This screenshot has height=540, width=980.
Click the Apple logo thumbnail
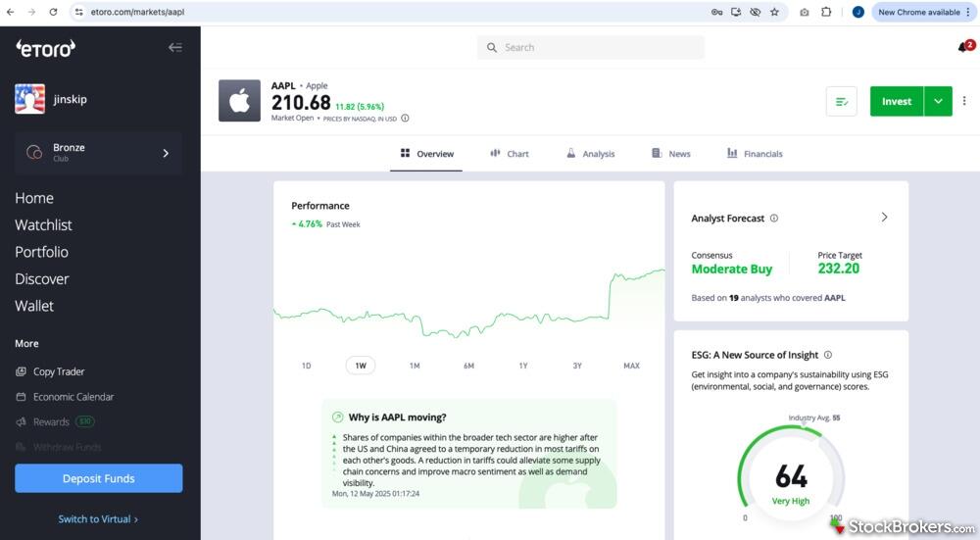[x=239, y=101]
